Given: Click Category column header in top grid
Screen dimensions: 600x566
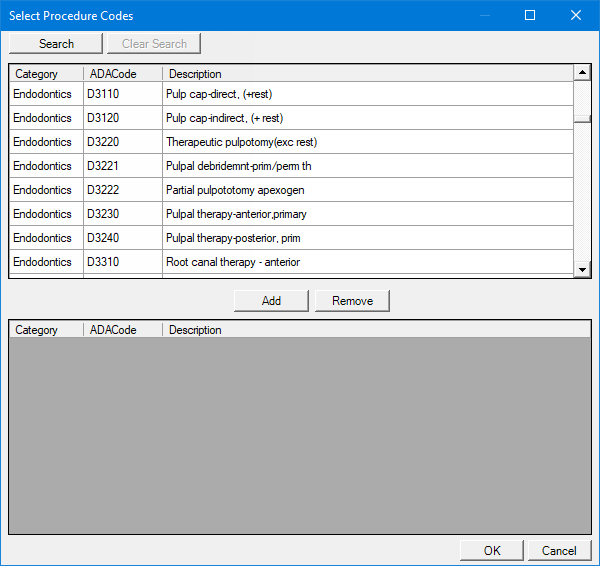Looking at the screenshot, I should 46,73.
